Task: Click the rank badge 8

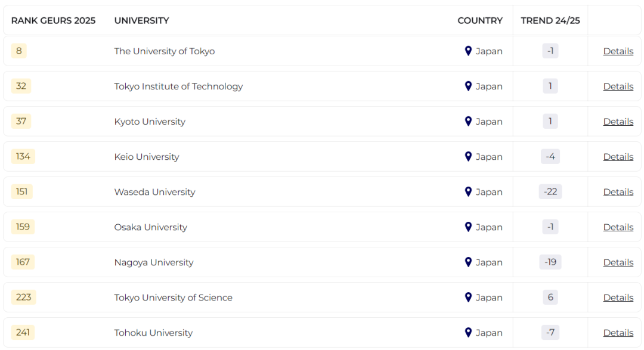Action: [19, 51]
